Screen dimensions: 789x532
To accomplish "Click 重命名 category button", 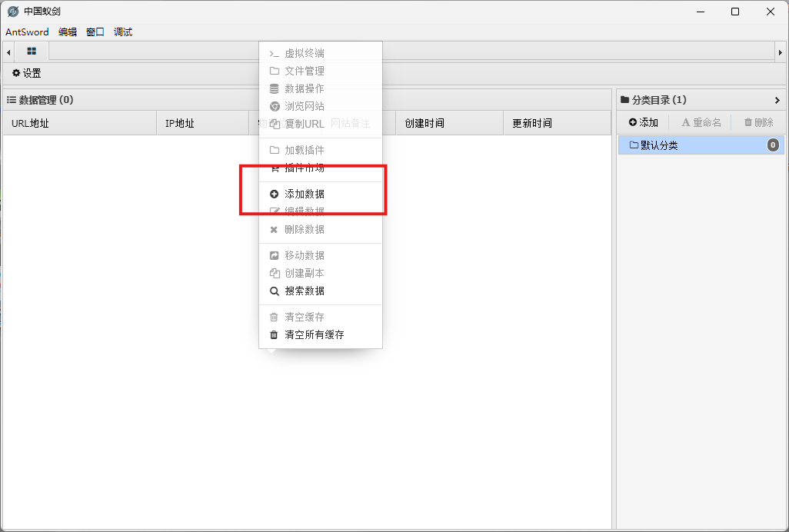I will point(701,122).
